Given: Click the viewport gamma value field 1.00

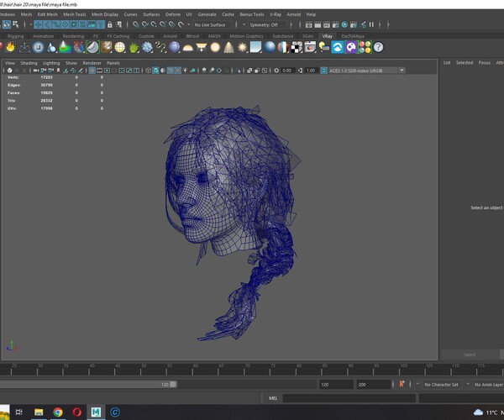Looking at the screenshot, I should click(x=311, y=71).
